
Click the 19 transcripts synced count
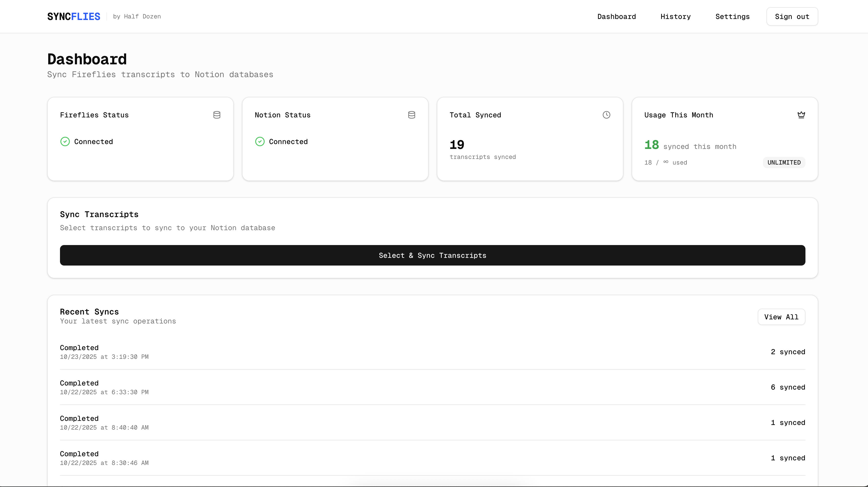point(457,145)
